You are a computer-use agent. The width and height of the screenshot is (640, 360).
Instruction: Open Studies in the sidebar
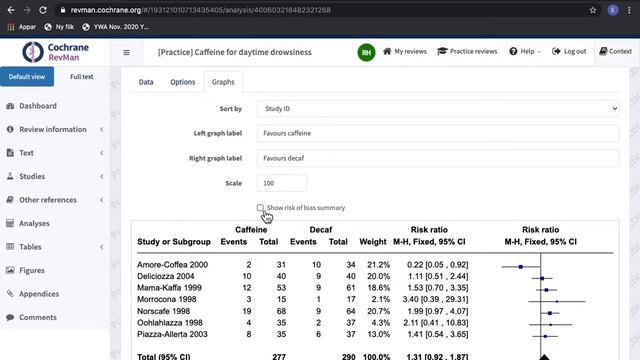coord(32,176)
